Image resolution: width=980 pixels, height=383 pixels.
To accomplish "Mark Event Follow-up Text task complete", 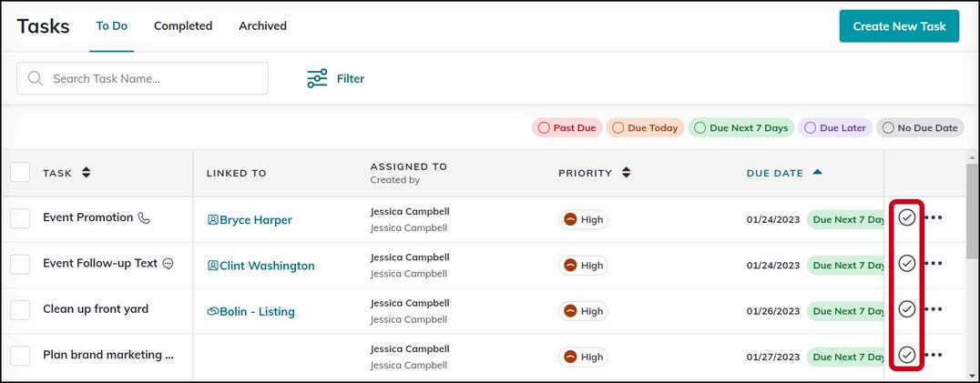I will (x=906, y=263).
